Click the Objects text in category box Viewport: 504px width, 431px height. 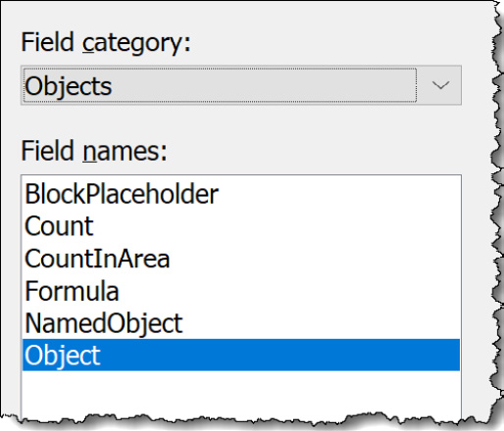point(69,86)
